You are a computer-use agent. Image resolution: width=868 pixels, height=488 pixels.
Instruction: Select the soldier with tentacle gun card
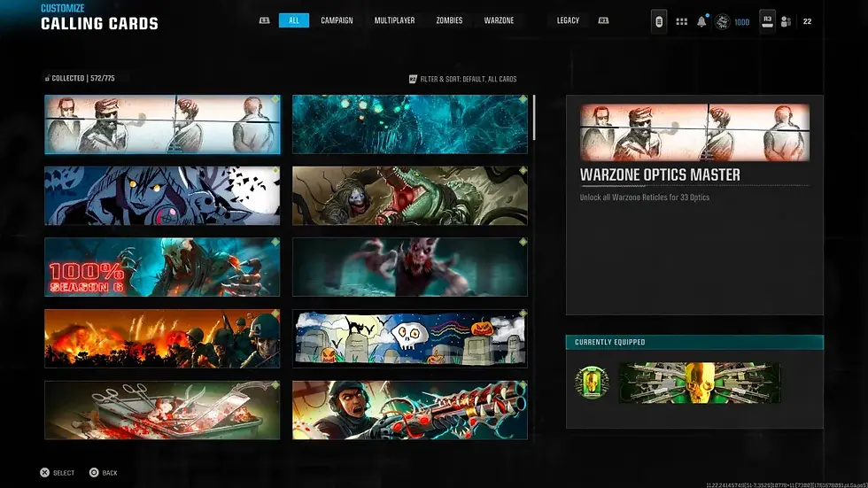[409, 410]
